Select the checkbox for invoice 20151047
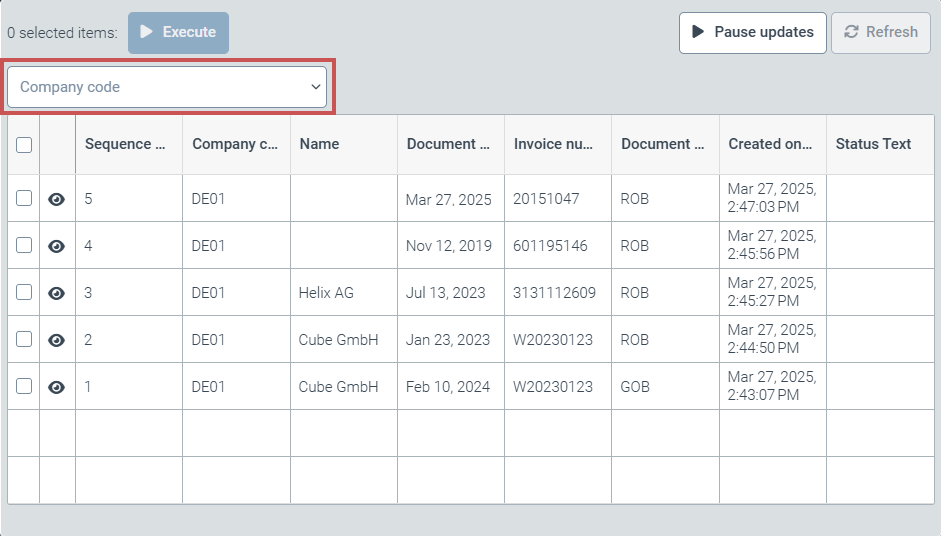 [x=24, y=199]
